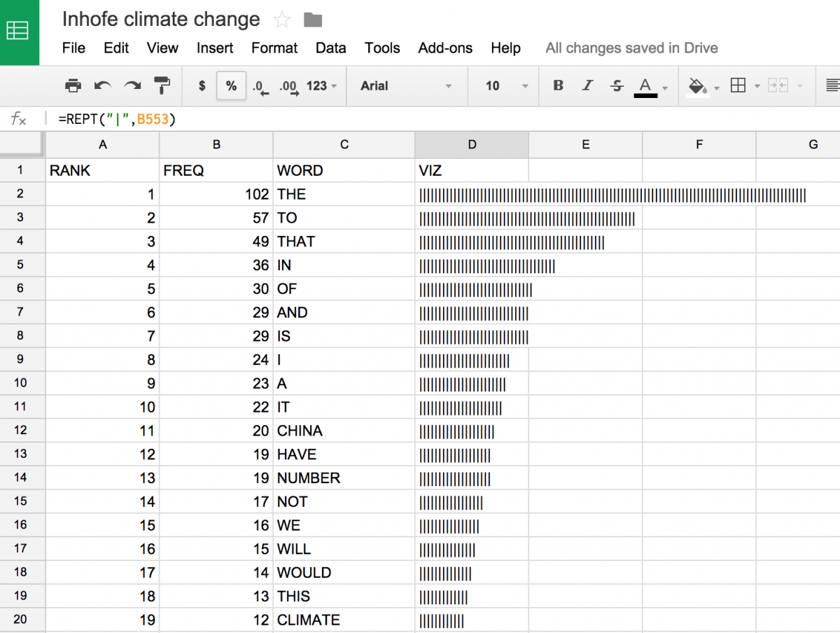The height and width of the screenshot is (633, 840).
Task: Select the Undo icon
Action: pyautogui.click(x=102, y=85)
